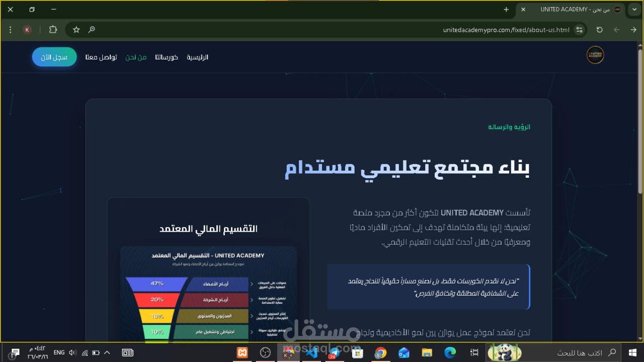This screenshot has width=644, height=362.
Task: Open تواصل معنا in the navigation menu
Action: 101,57
